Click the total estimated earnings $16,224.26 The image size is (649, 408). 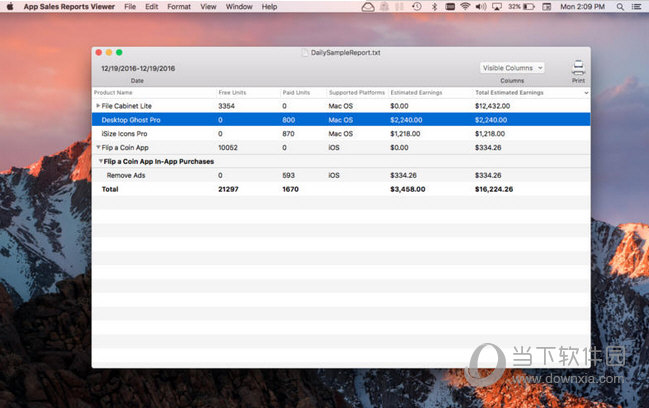(x=494, y=189)
